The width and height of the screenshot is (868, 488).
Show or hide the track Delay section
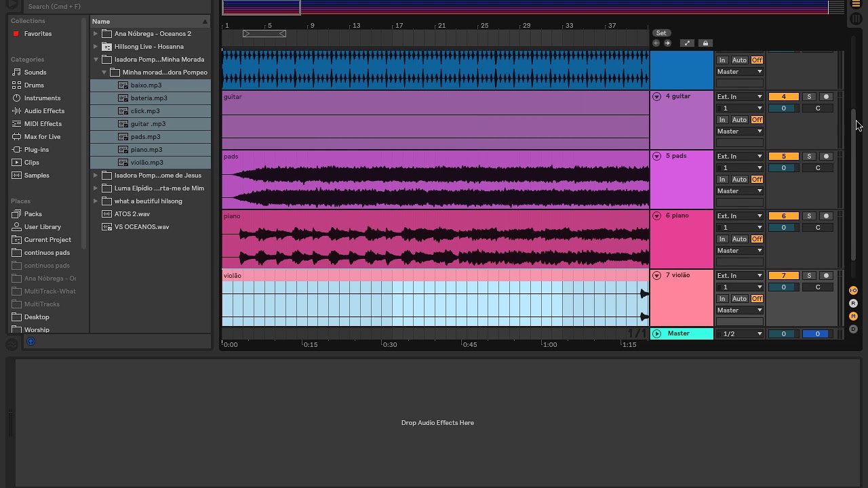(x=853, y=329)
